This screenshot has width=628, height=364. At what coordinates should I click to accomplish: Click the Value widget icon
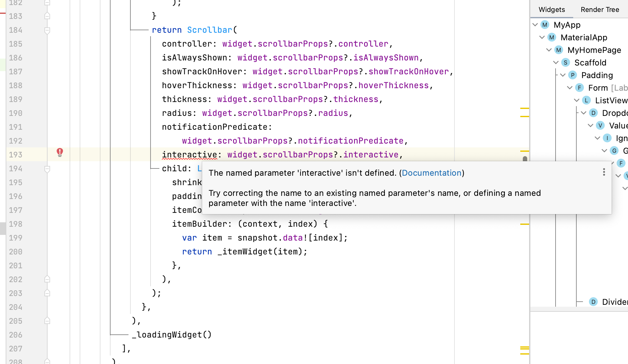[x=600, y=125]
